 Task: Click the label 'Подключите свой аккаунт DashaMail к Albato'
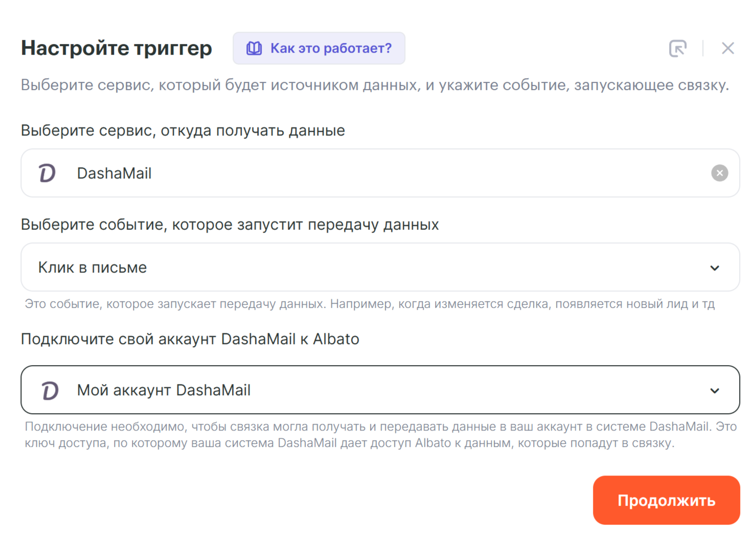pos(190,339)
